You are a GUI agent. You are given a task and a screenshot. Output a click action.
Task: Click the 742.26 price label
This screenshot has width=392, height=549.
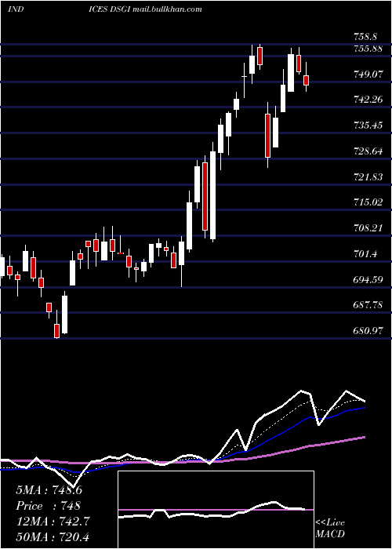tap(368, 100)
